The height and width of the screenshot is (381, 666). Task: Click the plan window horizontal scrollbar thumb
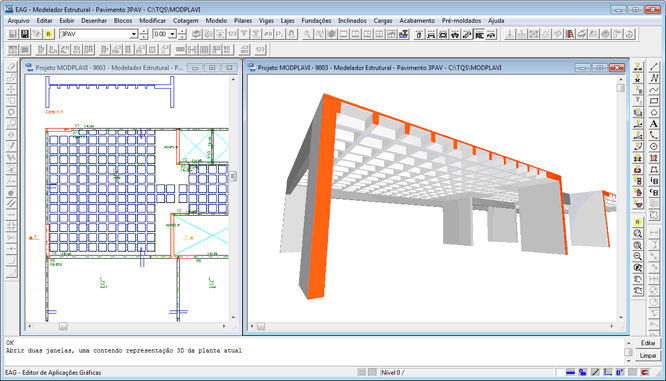(x=63, y=326)
